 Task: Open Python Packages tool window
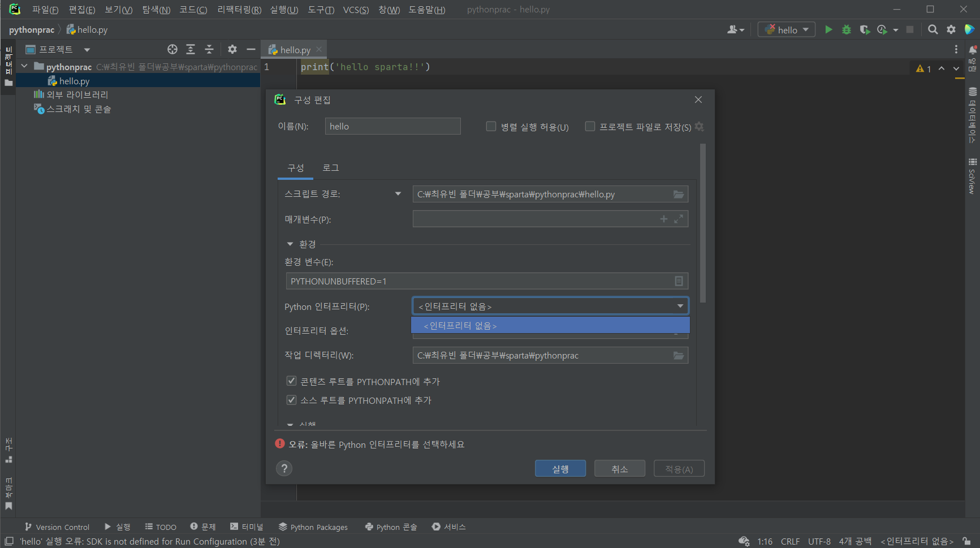(313, 527)
